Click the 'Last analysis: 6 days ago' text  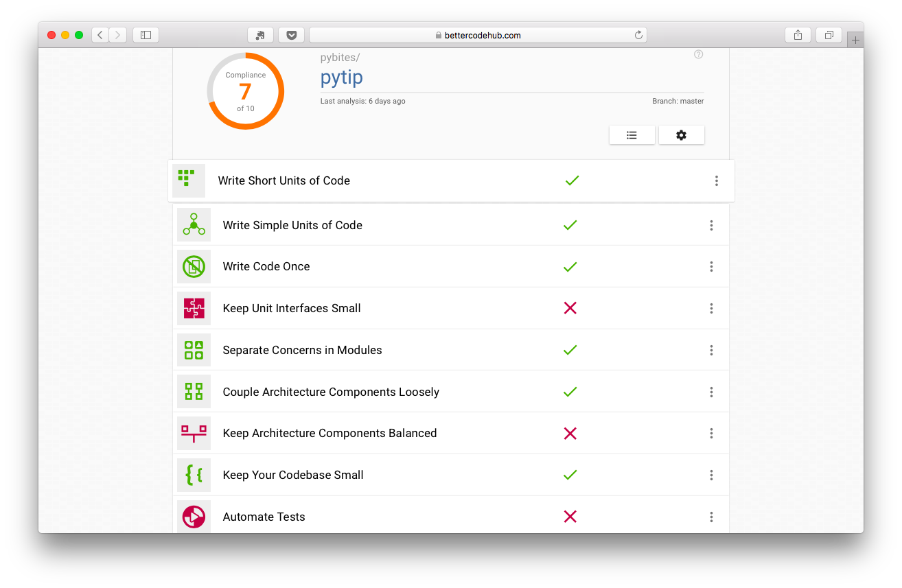click(362, 102)
